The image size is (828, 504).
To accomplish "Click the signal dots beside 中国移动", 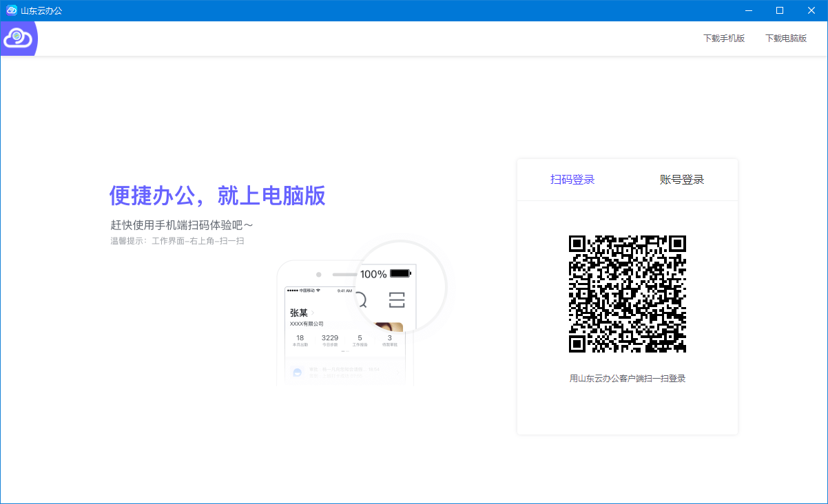I will 293,290.
